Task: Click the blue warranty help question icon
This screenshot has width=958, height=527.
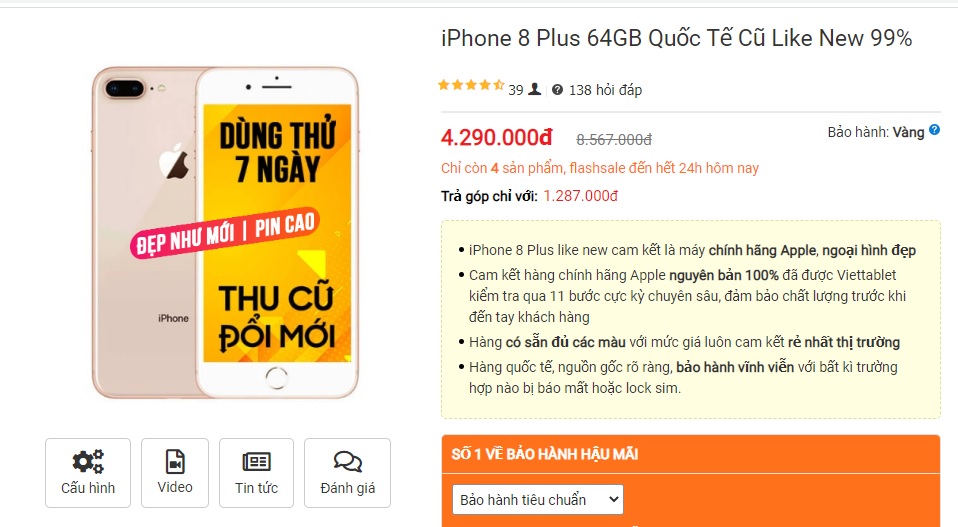Action: click(934, 129)
